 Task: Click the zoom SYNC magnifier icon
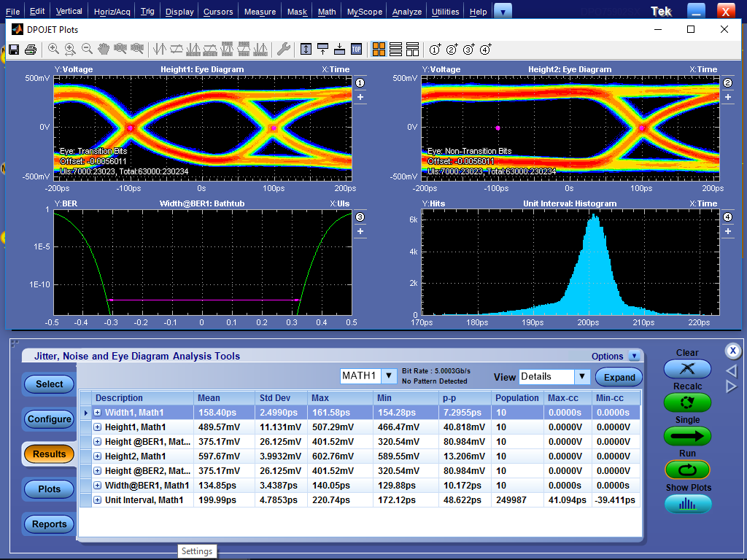(x=136, y=49)
